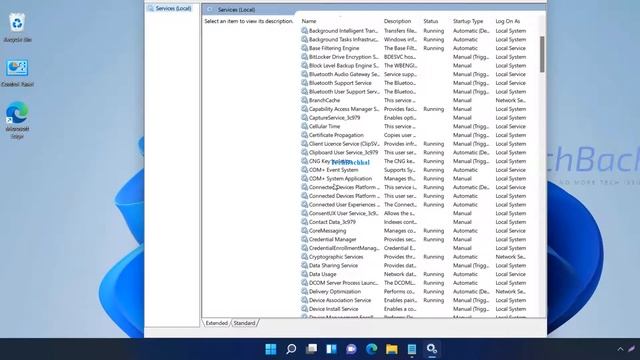Select the gear icon of BranchCache
The image size is (640, 360).
(x=304, y=100)
